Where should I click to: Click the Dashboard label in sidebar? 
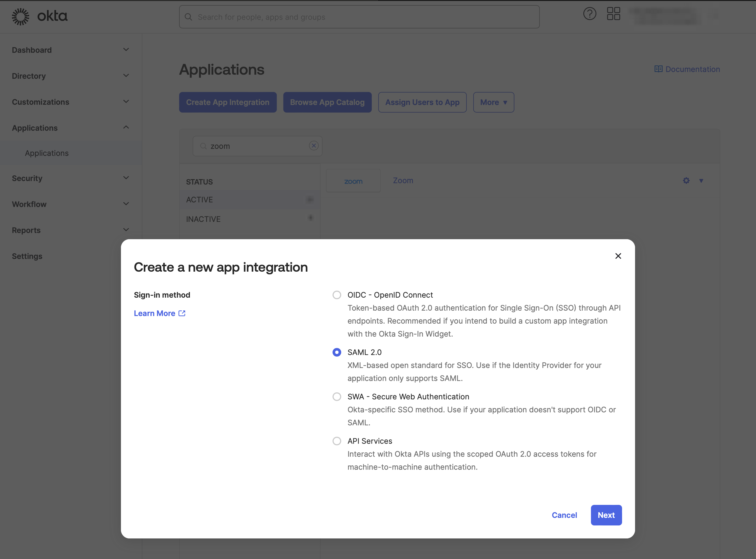32,50
